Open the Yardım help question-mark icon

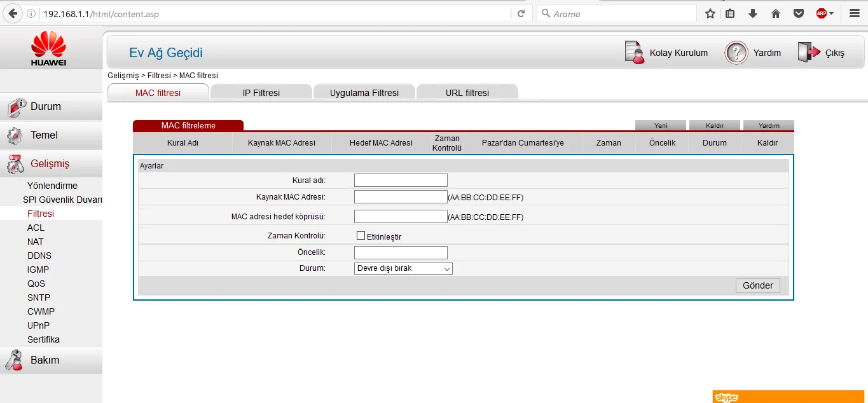tap(736, 53)
